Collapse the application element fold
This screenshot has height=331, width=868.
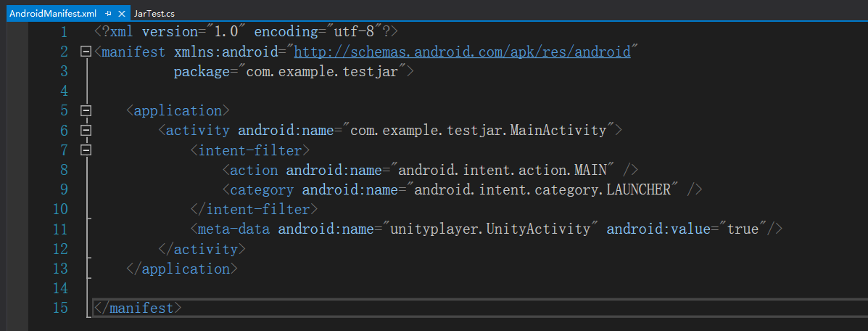(86, 110)
